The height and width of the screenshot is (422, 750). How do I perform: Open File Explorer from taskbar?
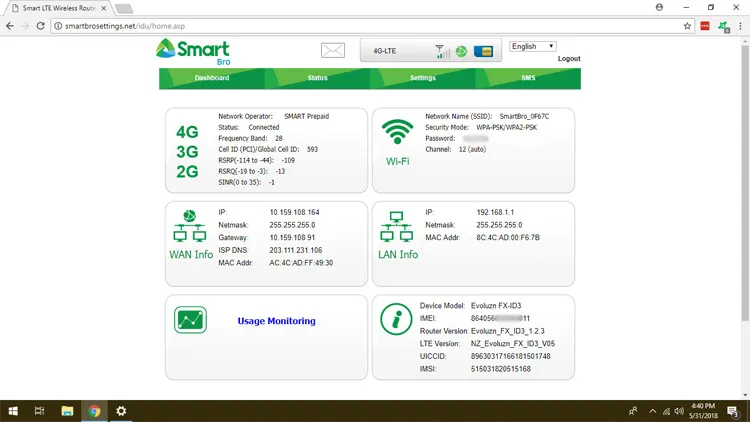coord(67,411)
